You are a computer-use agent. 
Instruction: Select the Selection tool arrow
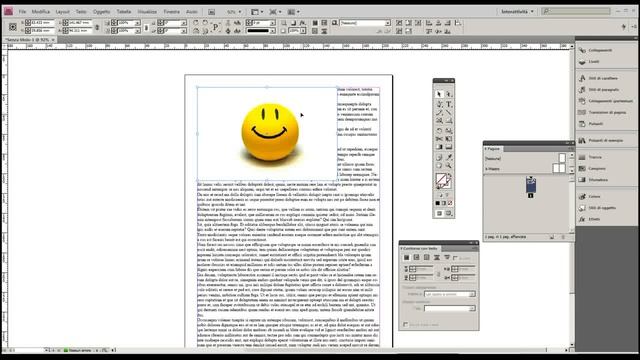[439, 94]
